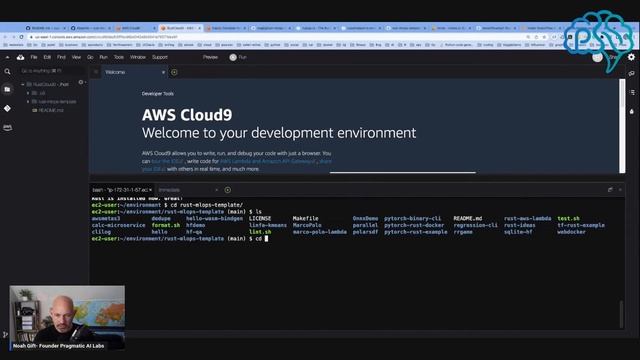Open the View menu
Screen dimensions: 640x360
pyautogui.click(x=76, y=58)
